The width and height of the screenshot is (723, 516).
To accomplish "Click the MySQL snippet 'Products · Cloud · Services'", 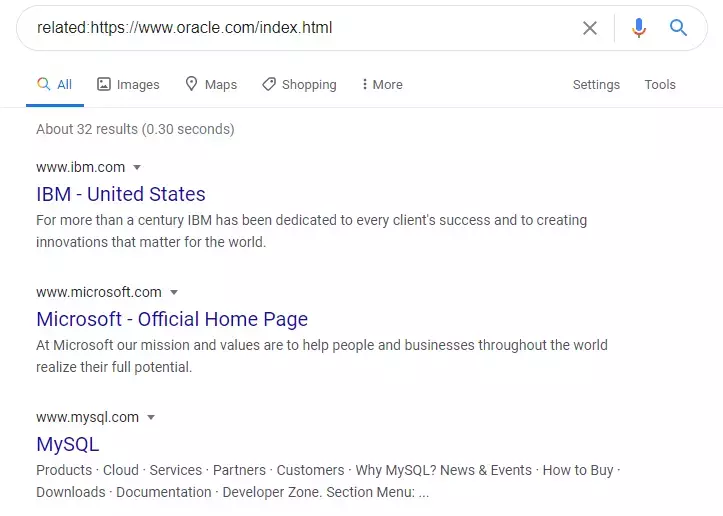I will 328,481.
